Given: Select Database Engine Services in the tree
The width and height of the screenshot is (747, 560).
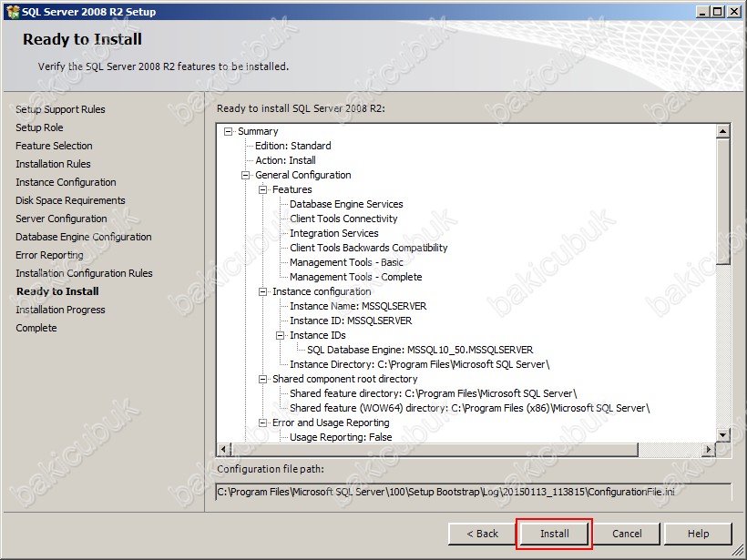Looking at the screenshot, I should (346, 204).
